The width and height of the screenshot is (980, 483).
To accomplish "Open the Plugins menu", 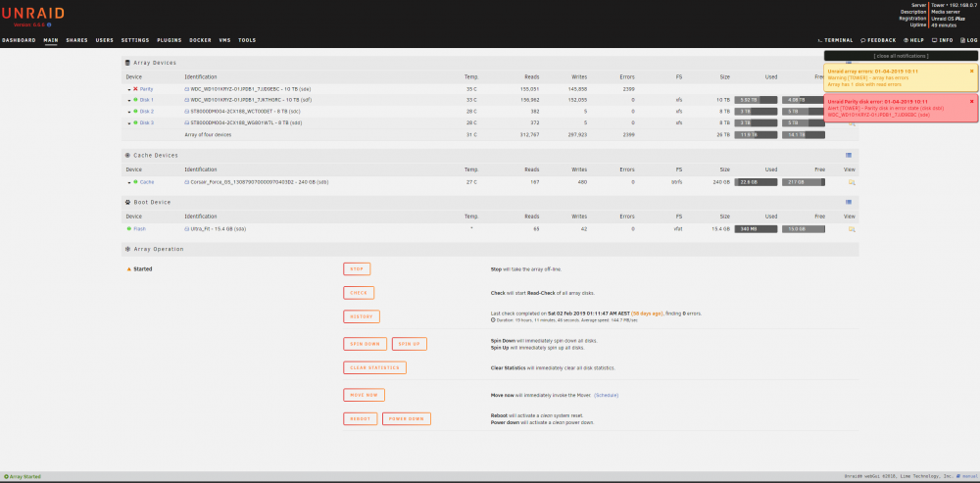I will tap(170, 40).
